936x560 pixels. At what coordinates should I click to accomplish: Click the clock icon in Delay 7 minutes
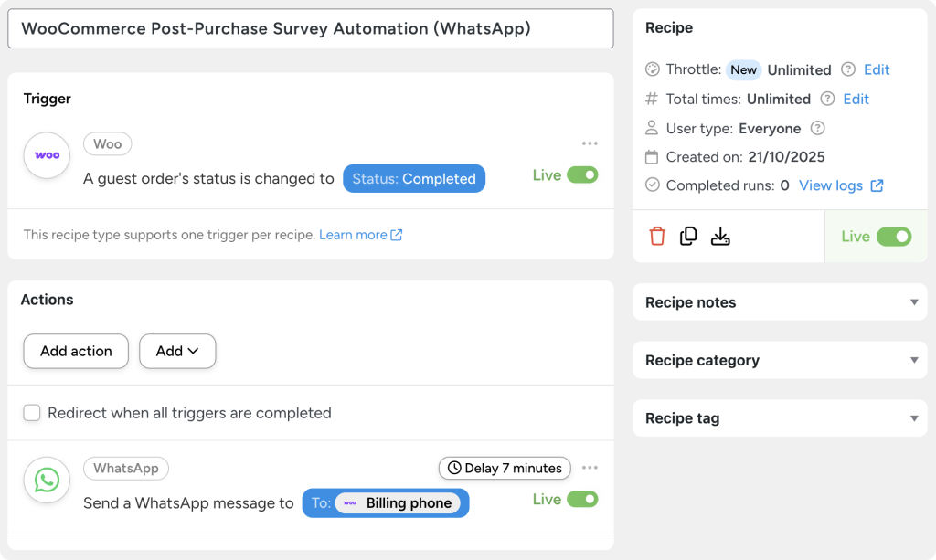click(x=454, y=468)
